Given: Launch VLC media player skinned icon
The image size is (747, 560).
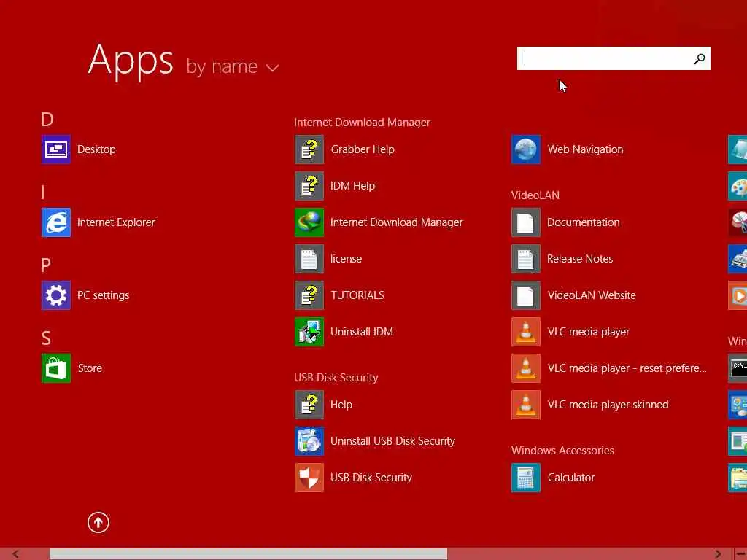Looking at the screenshot, I should click(x=526, y=405).
